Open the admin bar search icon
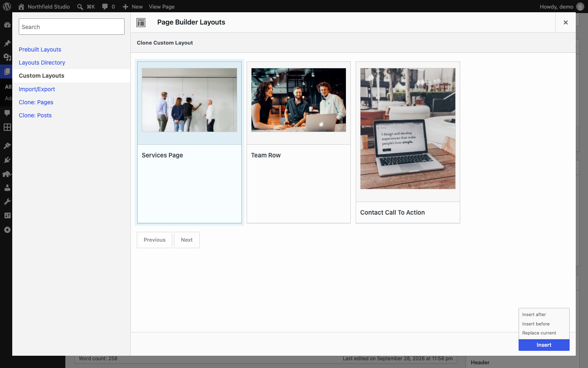Viewport: 588px width, 368px height. pyautogui.click(x=80, y=7)
